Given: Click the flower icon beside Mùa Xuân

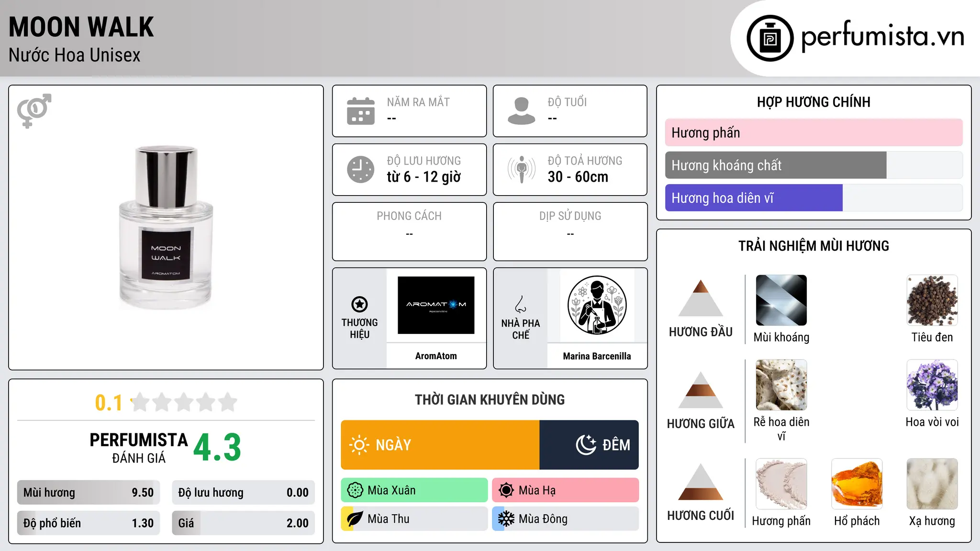Looking at the screenshot, I should [355, 490].
